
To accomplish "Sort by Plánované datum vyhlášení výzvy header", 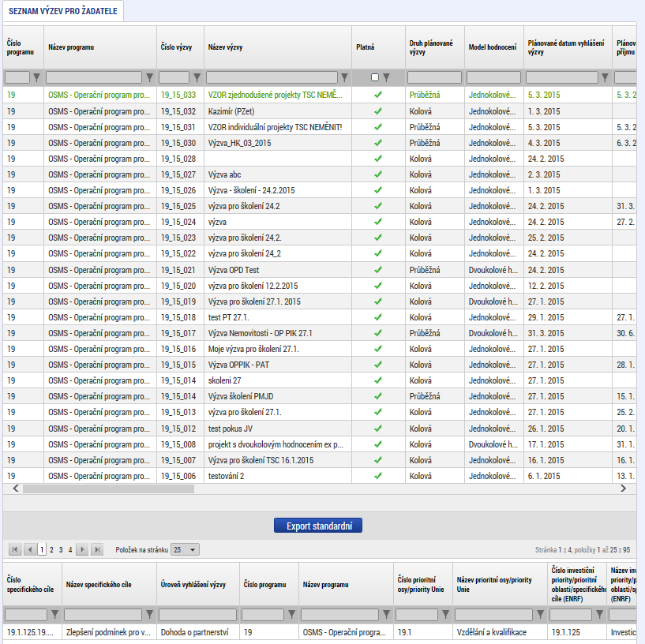I will pyautogui.click(x=566, y=47).
